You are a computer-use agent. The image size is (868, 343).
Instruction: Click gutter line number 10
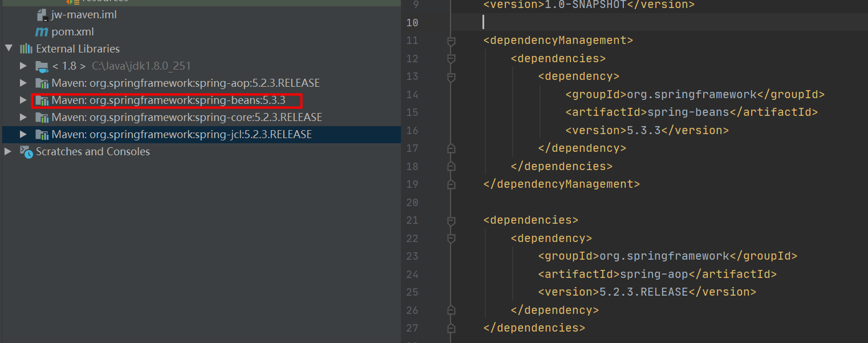[x=412, y=23]
